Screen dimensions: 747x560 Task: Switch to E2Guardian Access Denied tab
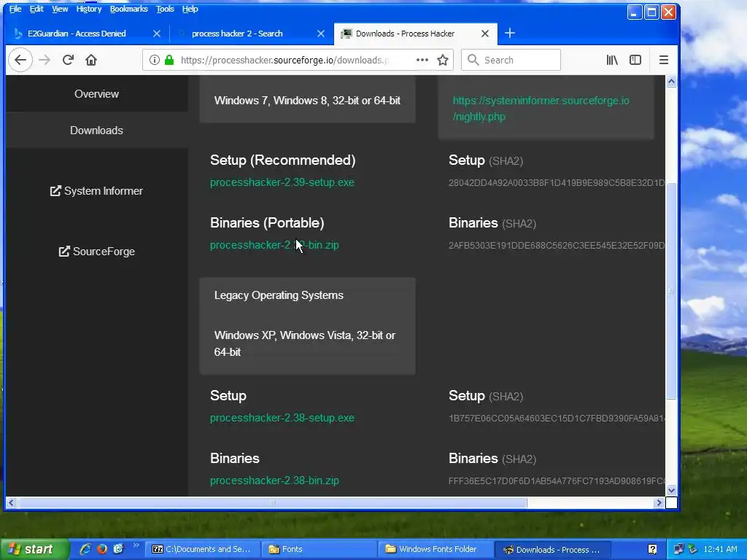click(x=77, y=34)
